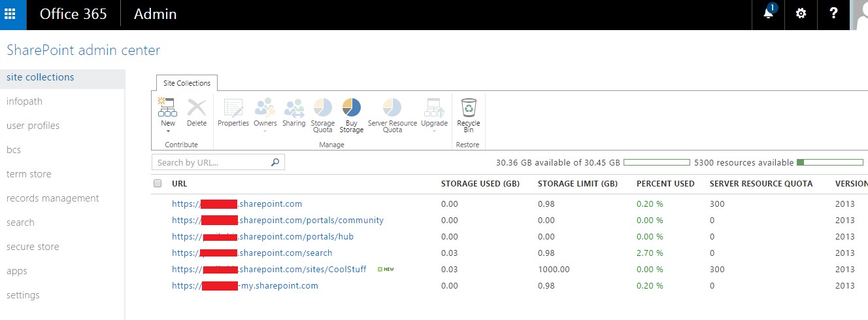Sort by the URL column header
Image resolution: width=868 pixels, height=320 pixels.
[x=179, y=184]
